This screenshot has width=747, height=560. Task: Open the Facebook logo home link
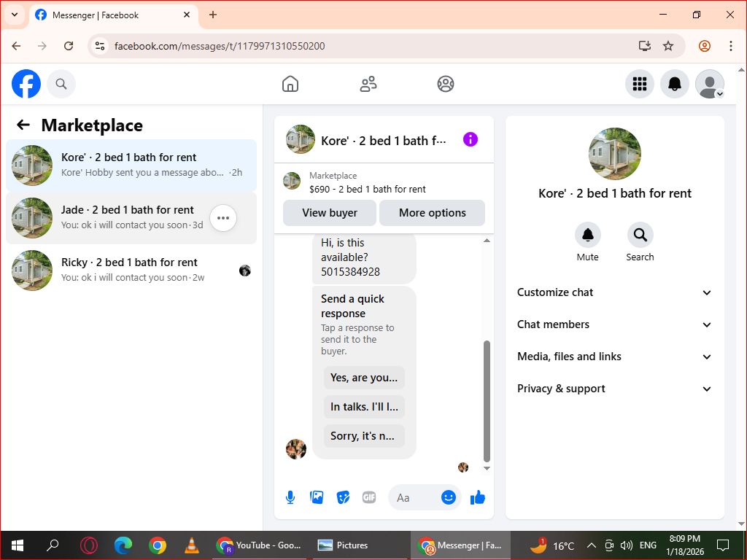pyautogui.click(x=26, y=84)
